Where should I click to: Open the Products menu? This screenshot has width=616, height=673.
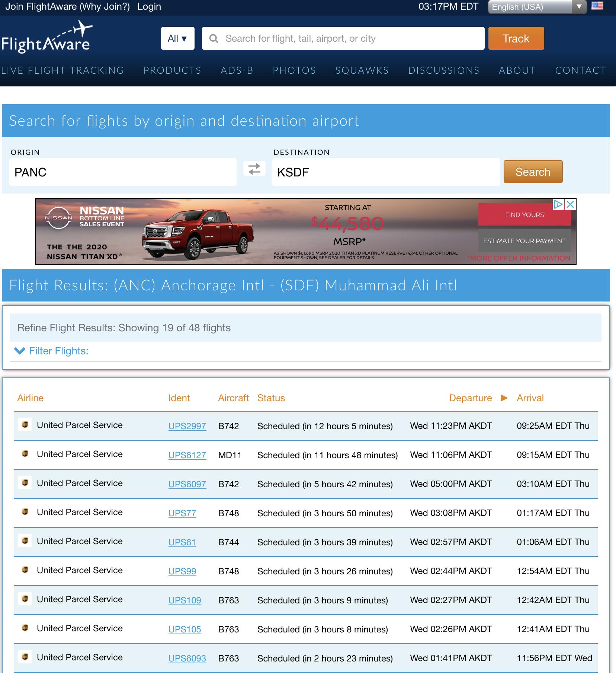pyautogui.click(x=172, y=70)
